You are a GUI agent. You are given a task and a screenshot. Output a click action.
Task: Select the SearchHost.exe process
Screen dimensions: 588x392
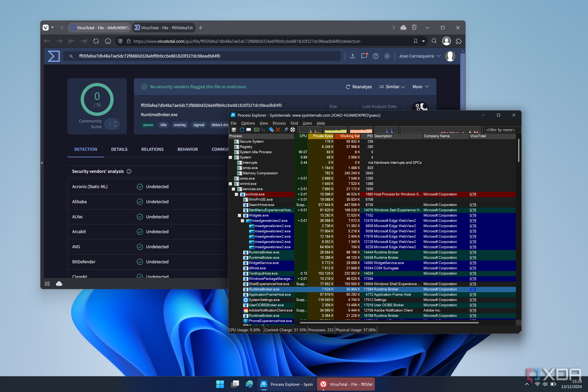click(x=261, y=205)
